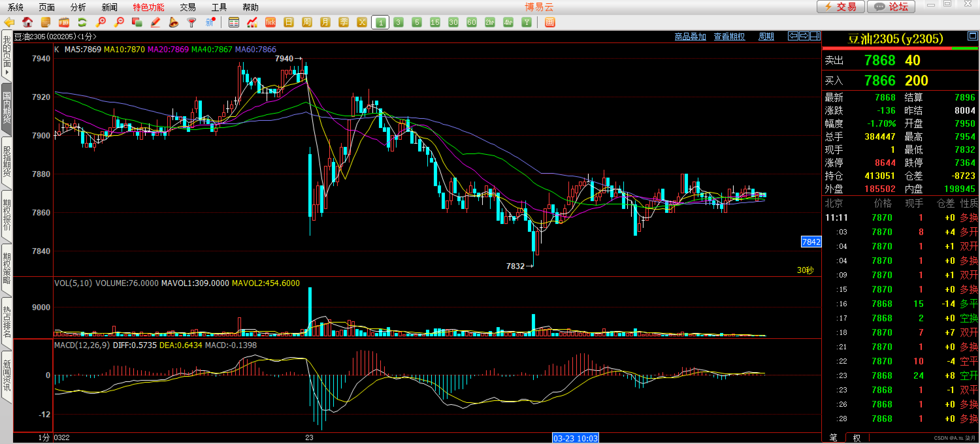The image size is (980, 444).
Task: Click the green refresh arrows icon
Action: (82, 23)
